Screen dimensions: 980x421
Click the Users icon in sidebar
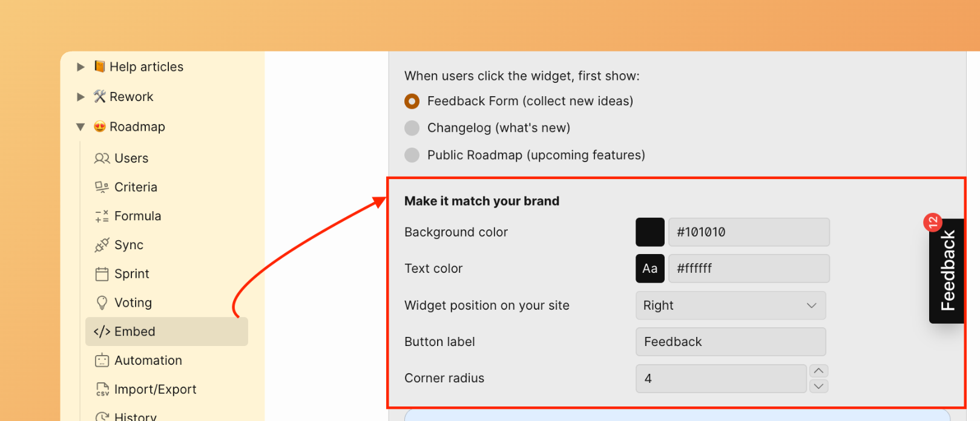(102, 158)
